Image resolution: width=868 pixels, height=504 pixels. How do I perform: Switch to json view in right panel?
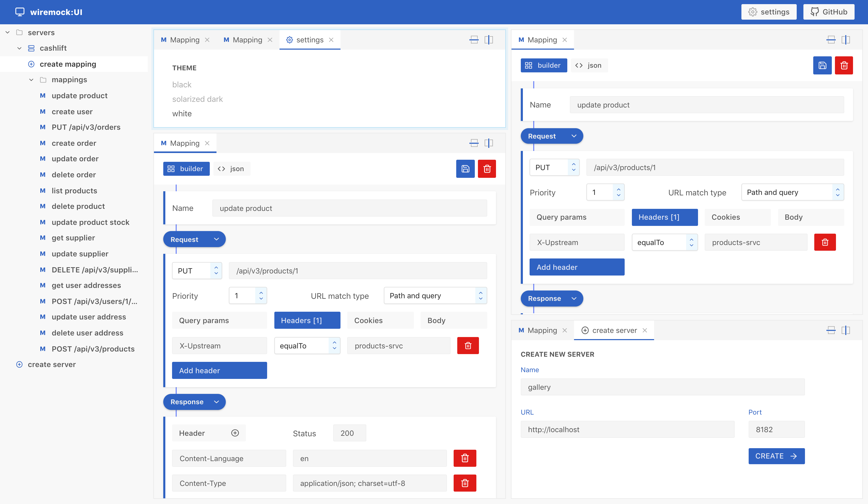click(589, 65)
